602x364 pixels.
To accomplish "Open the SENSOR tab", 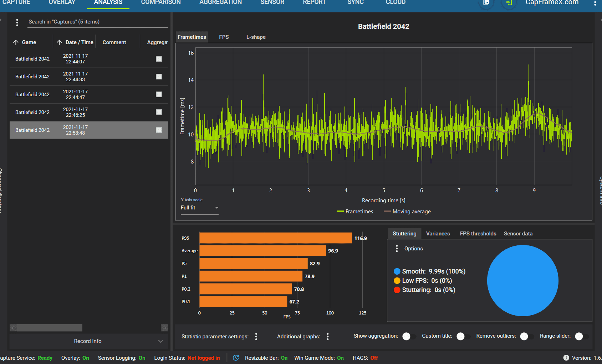I will point(272,2).
